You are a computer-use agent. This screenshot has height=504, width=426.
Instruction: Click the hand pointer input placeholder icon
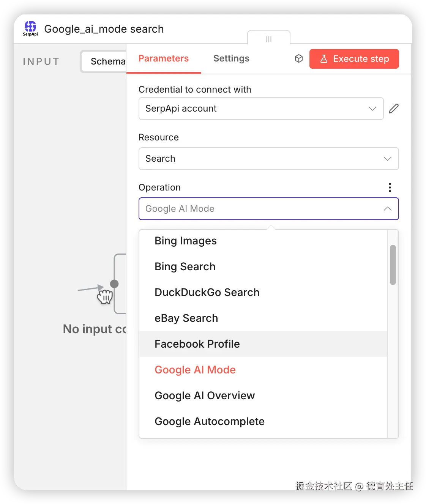(x=104, y=296)
